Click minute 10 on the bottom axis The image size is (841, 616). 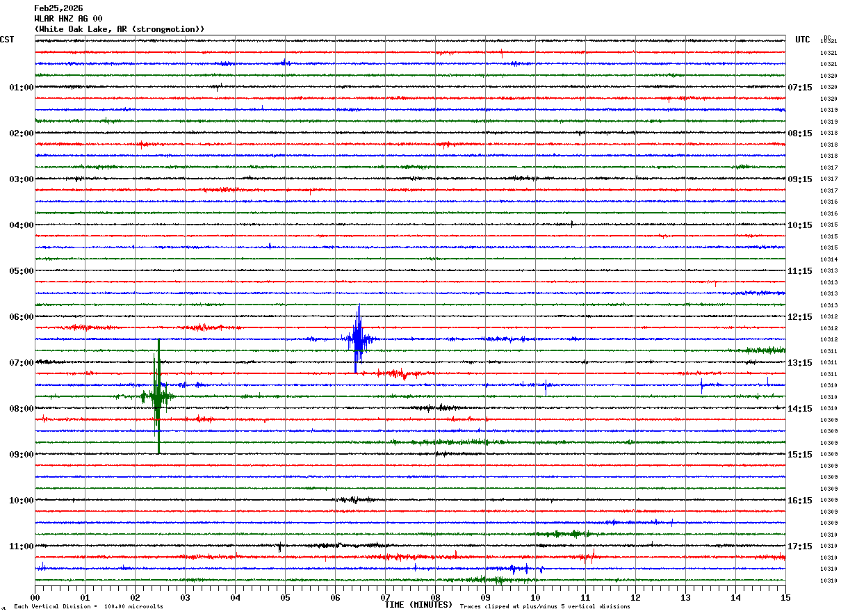pyautogui.click(x=535, y=597)
